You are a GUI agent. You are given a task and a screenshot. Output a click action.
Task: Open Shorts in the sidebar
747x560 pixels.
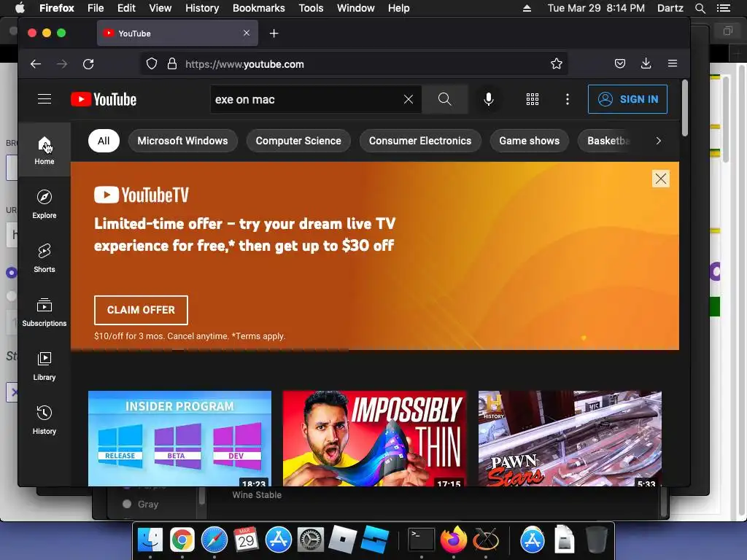44,257
